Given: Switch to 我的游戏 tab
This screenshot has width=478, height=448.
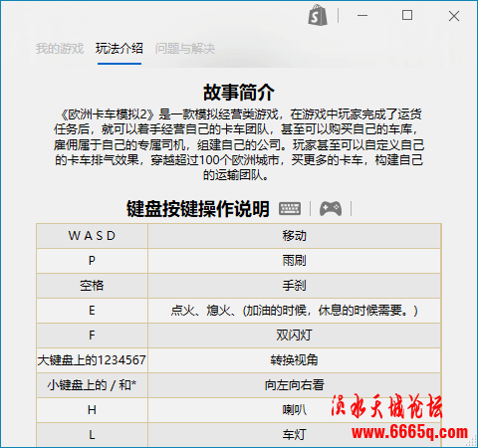Looking at the screenshot, I should (x=60, y=49).
